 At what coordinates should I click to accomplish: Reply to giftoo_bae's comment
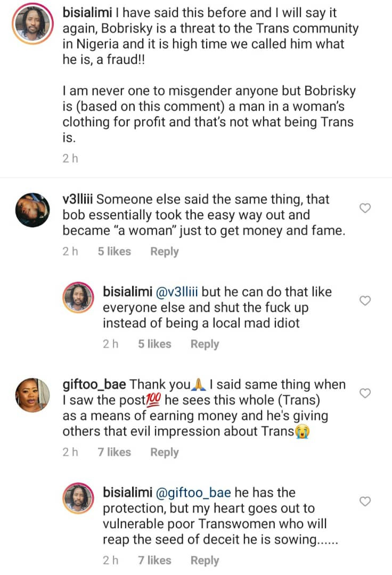click(x=164, y=453)
